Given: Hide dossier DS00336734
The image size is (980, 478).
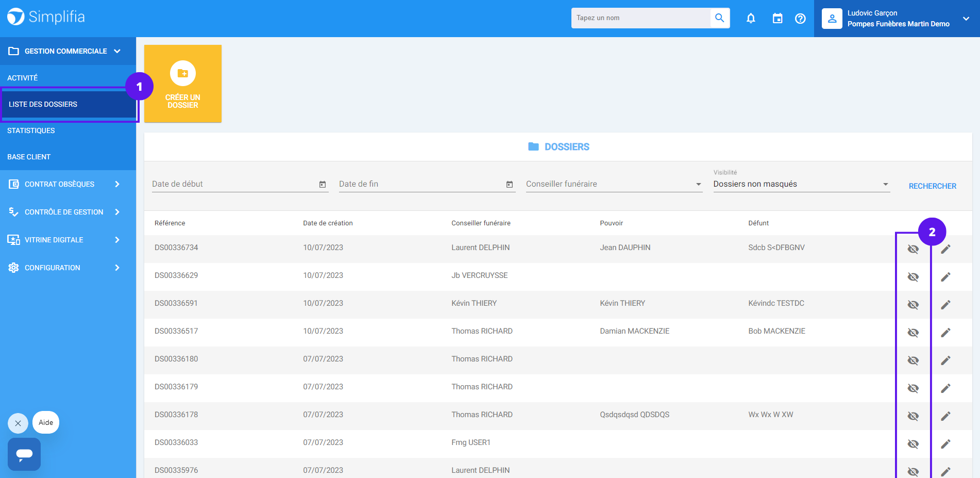Looking at the screenshot, I should [913, 249].
